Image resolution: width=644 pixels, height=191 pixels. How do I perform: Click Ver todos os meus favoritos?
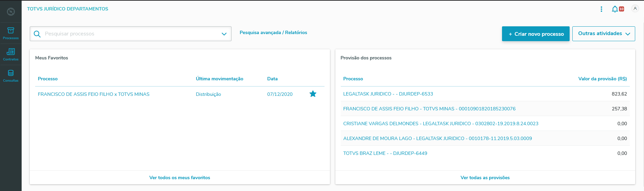coord(180,178)
